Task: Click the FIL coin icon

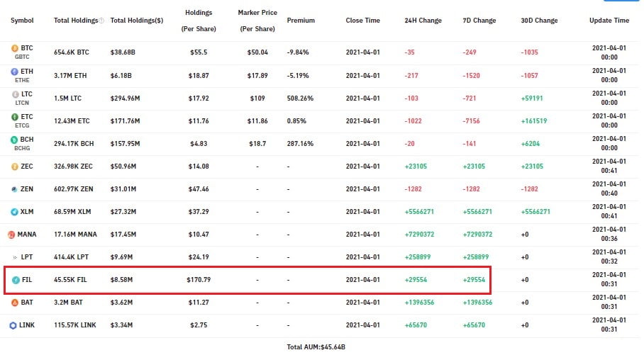Action: (16, 280)
